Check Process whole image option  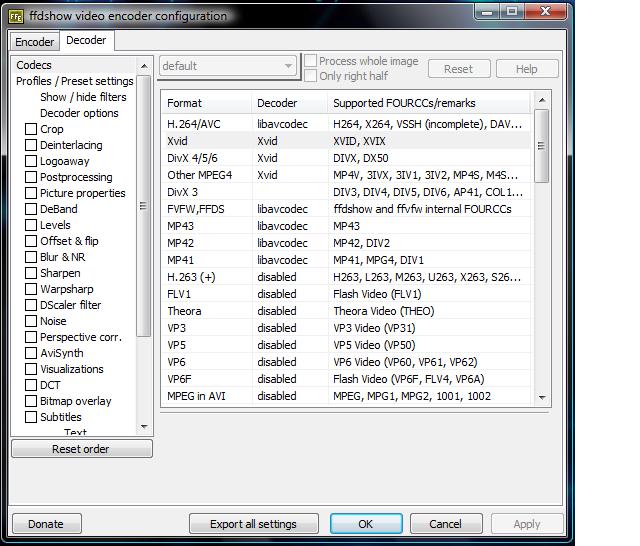tap(311, 61)
